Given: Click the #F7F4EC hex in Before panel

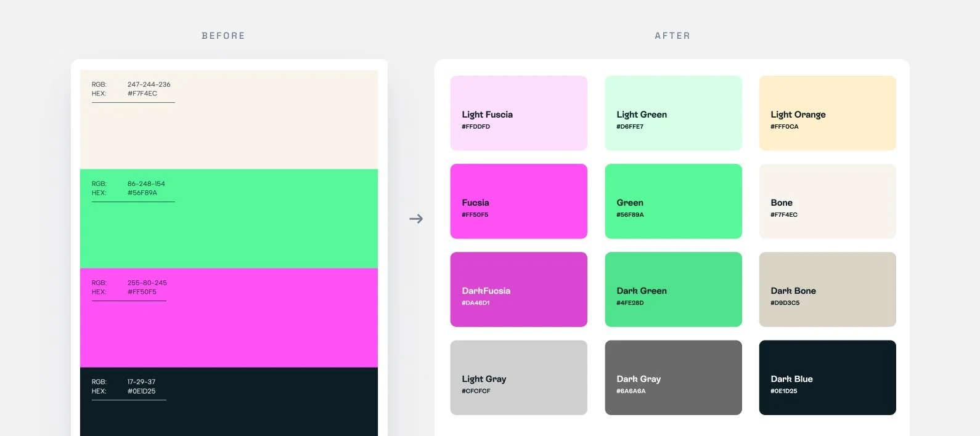Looking at the screenshot, I should (142, 94).
